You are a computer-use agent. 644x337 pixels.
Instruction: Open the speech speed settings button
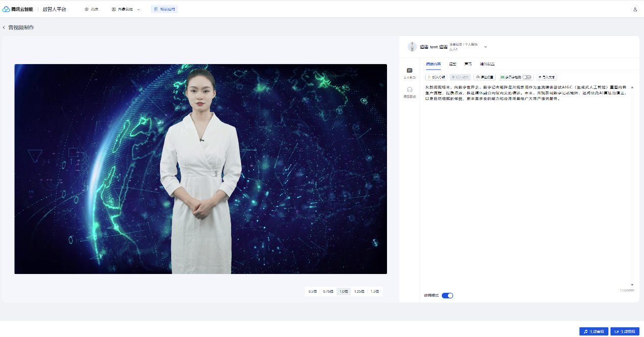(x=485, y=77)
